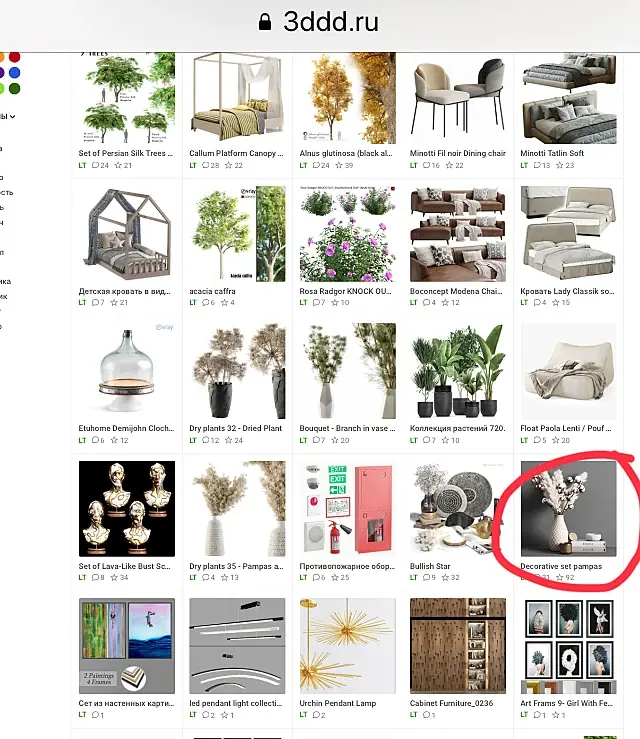Select the Cabinet Furniture_0236 thumbnail
The image size is (640, 739).
click(x=458, y=646)
